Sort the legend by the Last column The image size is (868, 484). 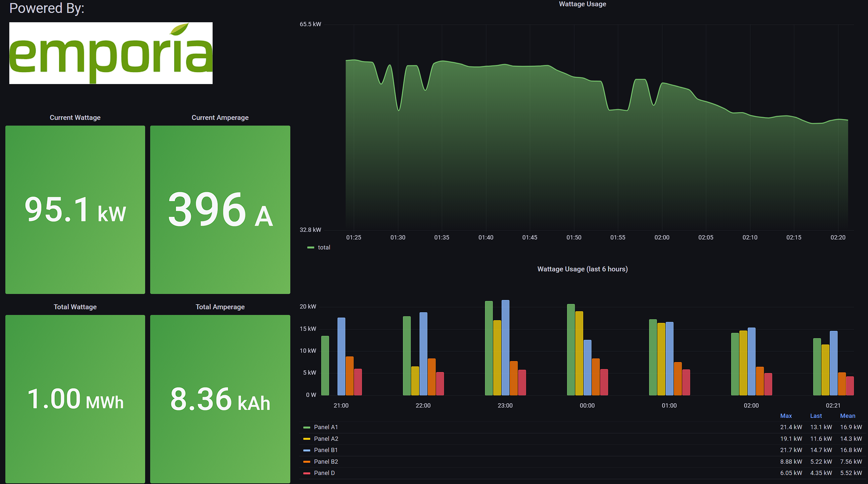[816, 416]
